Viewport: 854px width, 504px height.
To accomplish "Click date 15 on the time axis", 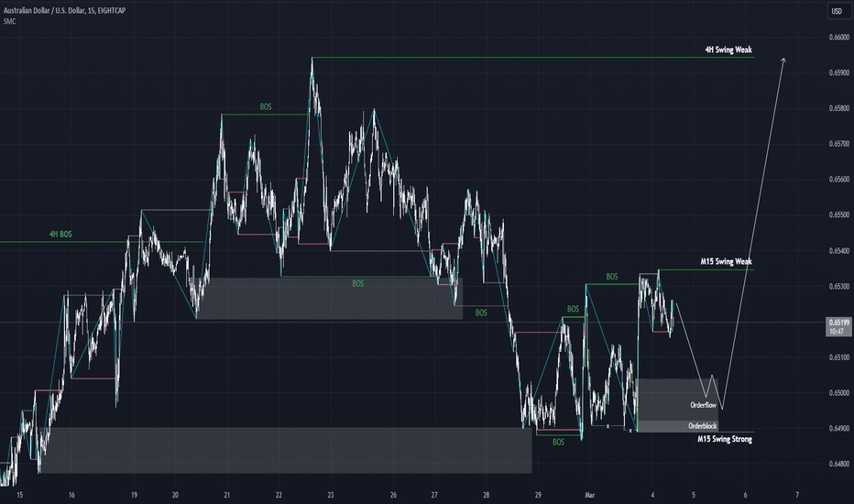I will (x=19, y=495).
